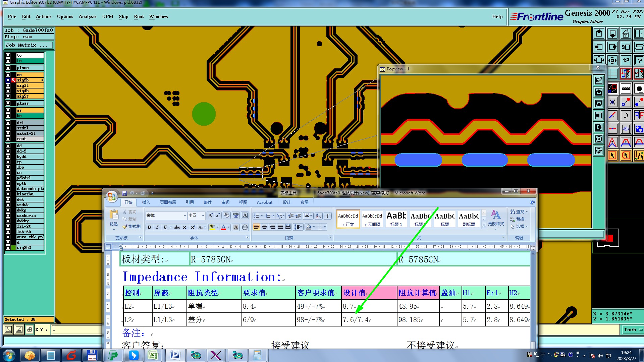Image resolution: width=644 pixels, height=362 pixels.
Task: Toggle checkbox for plnss layer
Action: (x=8, y=103)
